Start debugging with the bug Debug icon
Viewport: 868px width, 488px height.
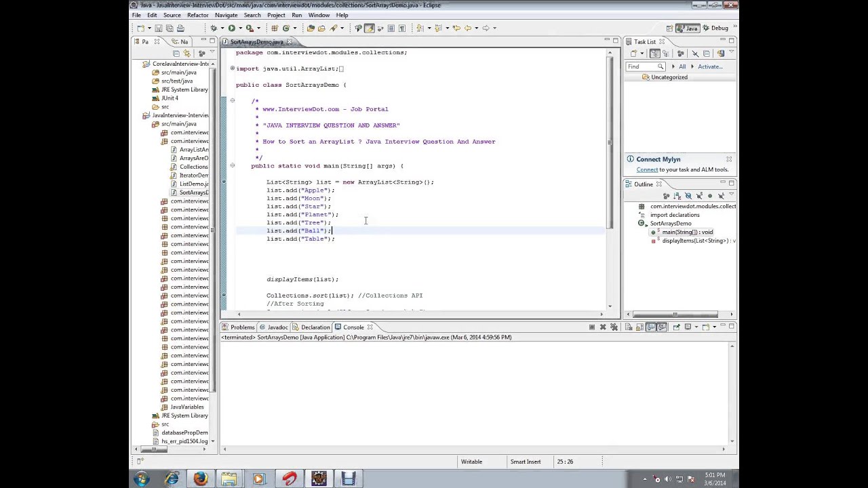tap(214, 28)
